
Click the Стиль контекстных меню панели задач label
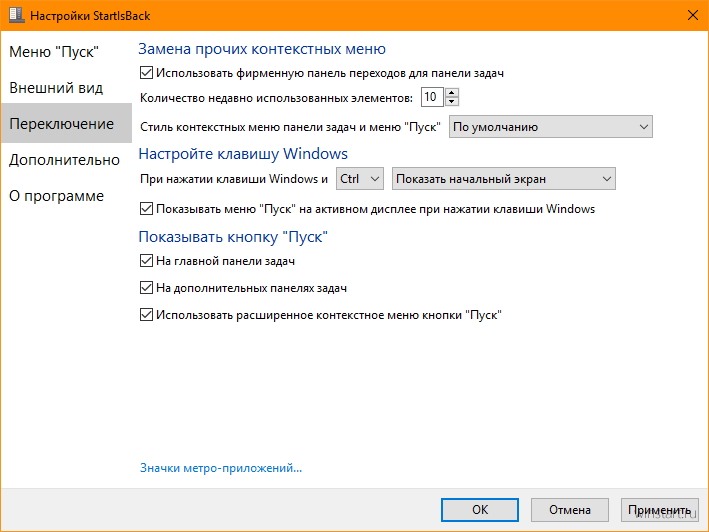pyautogui.click(x=290, y=127)
